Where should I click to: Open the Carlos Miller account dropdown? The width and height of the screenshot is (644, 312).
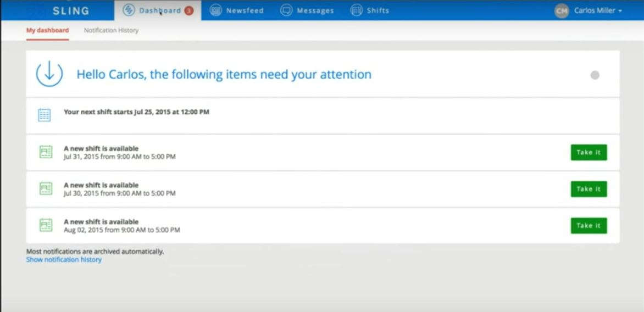point(598,10)
